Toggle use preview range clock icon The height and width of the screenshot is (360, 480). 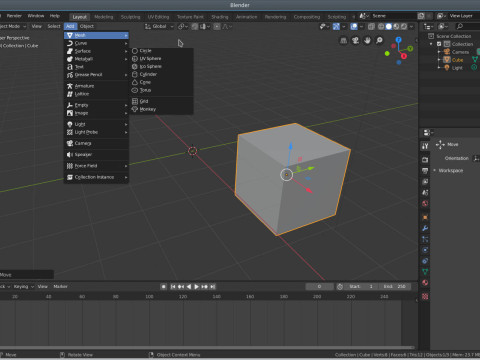tap(340, 287)
